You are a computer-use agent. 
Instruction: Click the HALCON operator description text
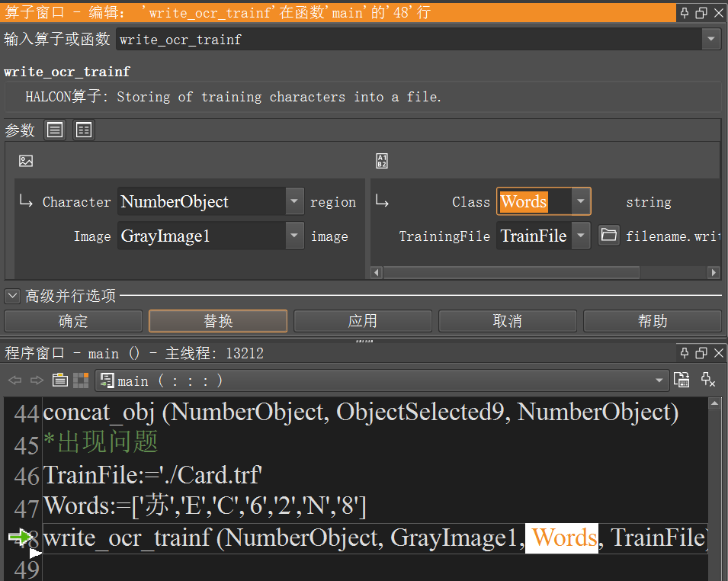[233, 97]
